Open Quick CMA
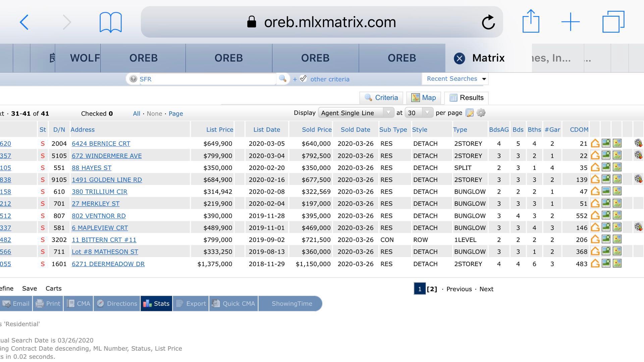This screenshot has height=362, width=644. point(233,303)
